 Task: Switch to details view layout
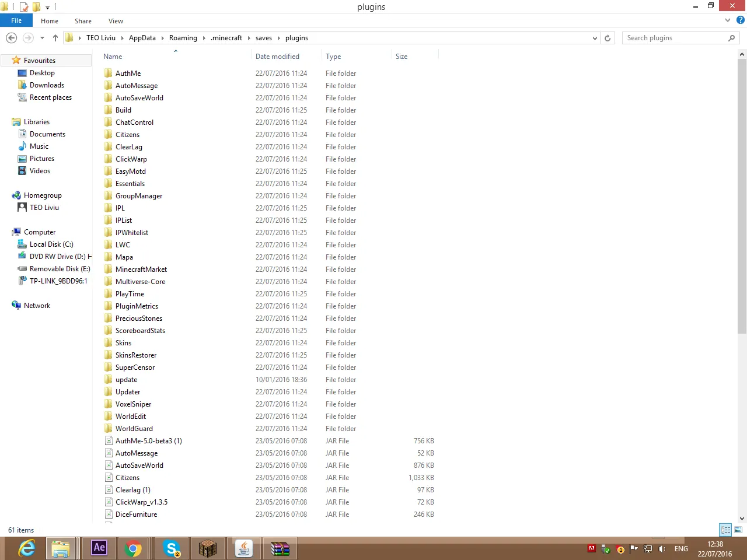pyautogui.click(x=725, y=530)
